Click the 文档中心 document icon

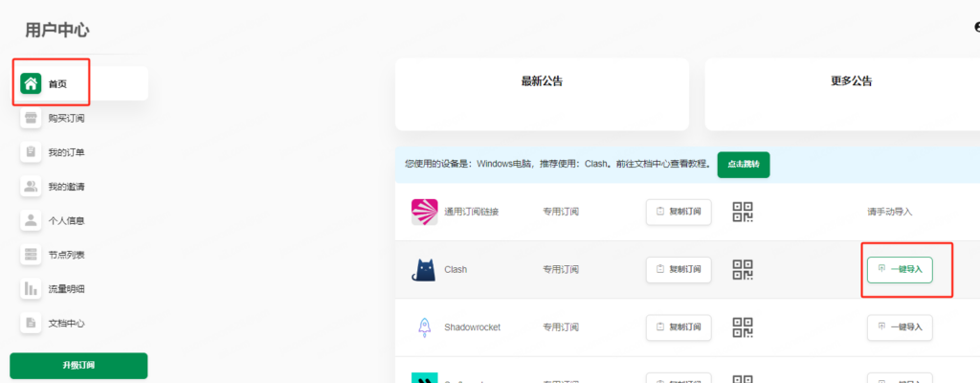coord(31,323)
